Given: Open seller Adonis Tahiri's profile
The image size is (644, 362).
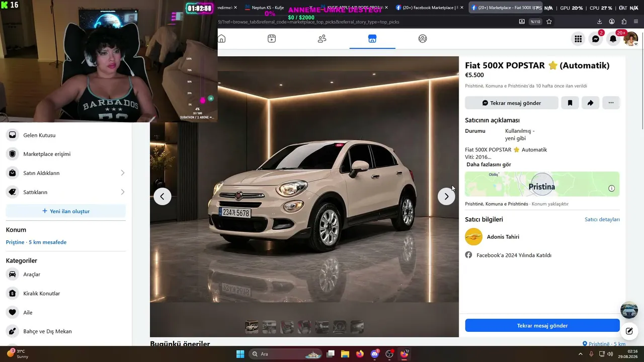Looking at the screenshot, I should 503,237.
